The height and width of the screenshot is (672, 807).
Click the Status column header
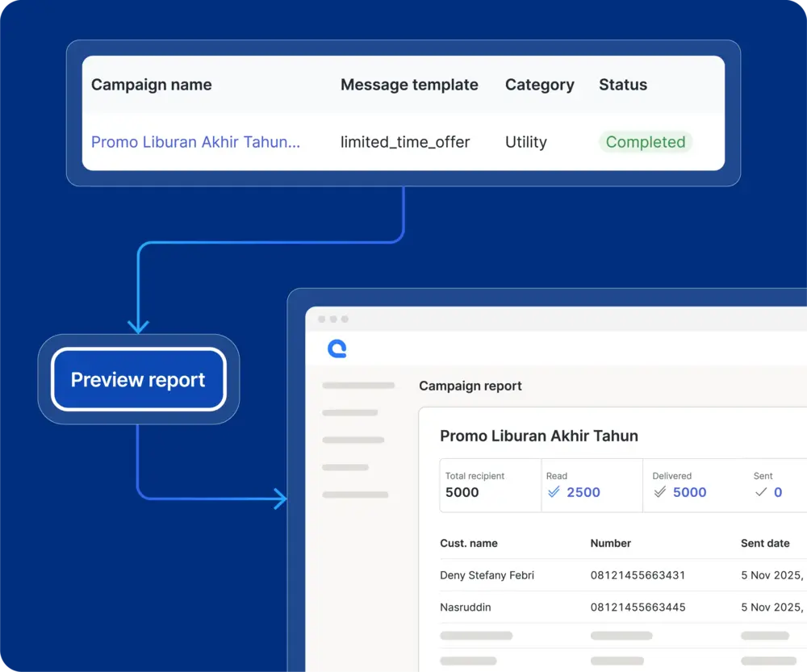click(x=622, y=85)
